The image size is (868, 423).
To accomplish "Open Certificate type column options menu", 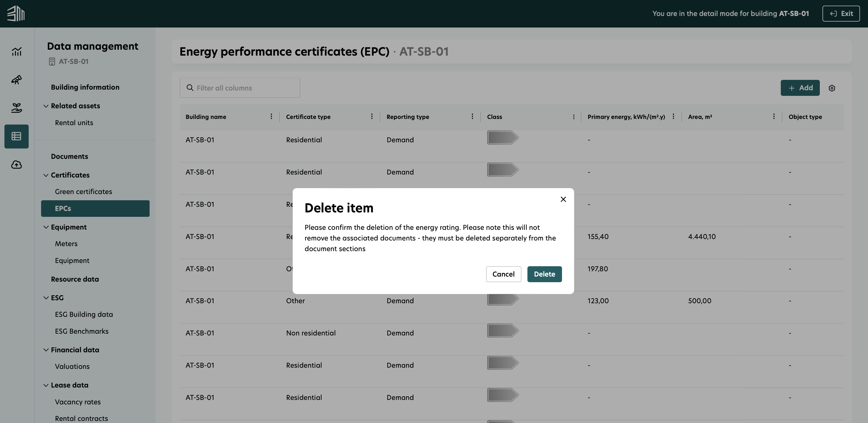I will click(x=372, y=116).
